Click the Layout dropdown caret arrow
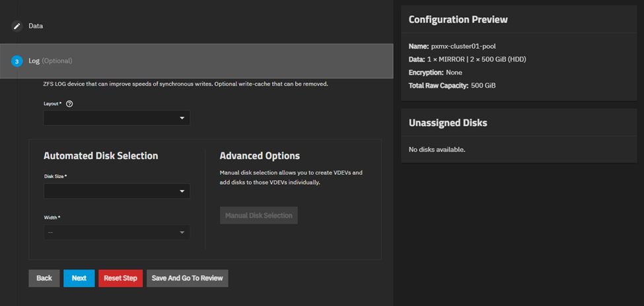Screen dimensions: 644x306 182,118
